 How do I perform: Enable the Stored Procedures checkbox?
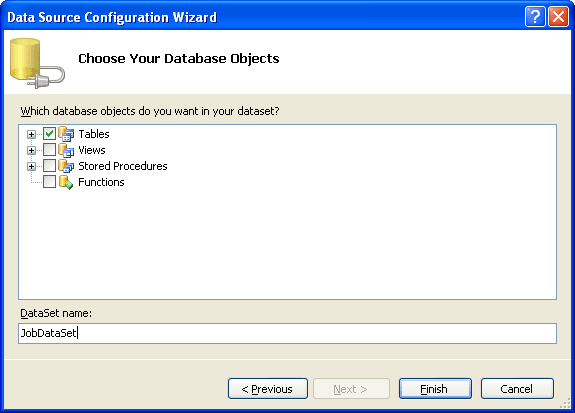tap(50, 166)
